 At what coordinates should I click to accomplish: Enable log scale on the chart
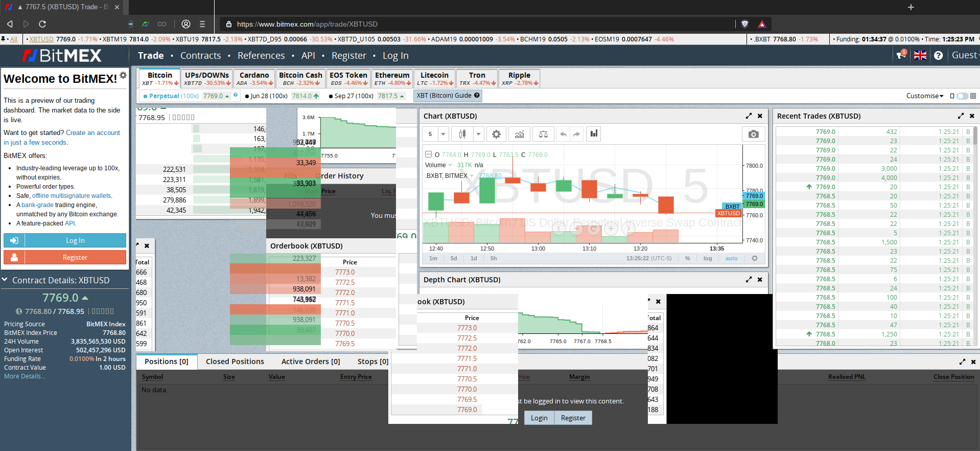708,259
